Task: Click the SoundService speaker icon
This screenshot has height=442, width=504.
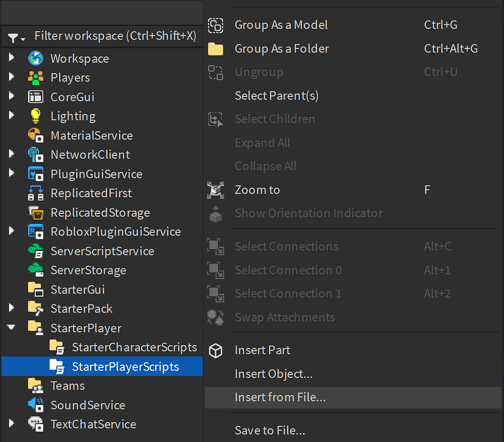Action: (35, 405)
